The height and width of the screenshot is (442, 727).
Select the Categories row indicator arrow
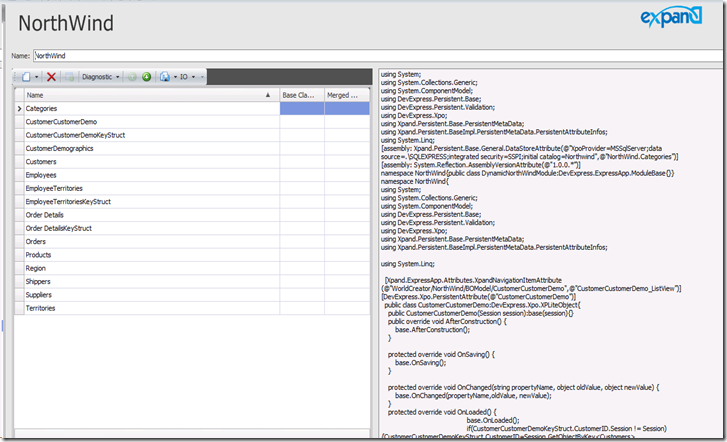[x=19, y=108]
